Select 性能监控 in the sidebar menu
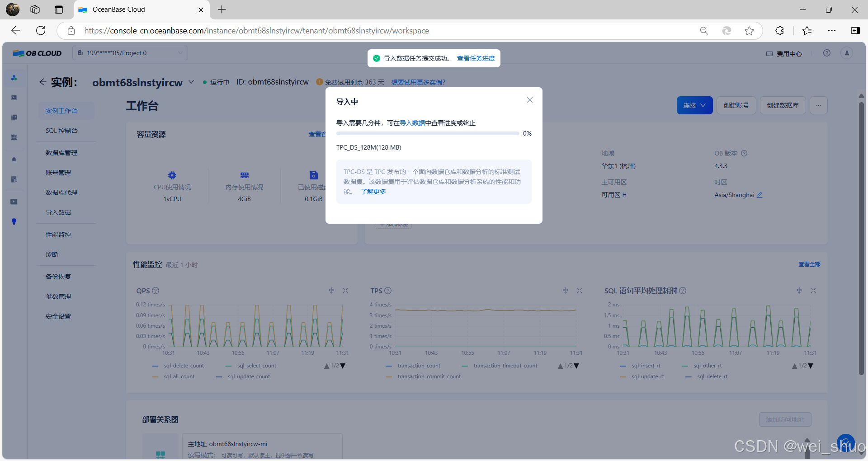Screen dimensions: 868x461 pyautogui.click(x=58, y=235)
